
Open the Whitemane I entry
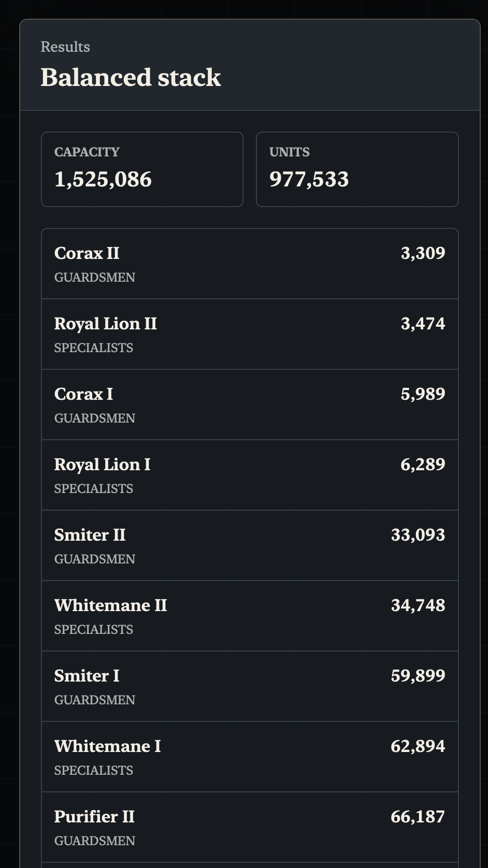click(250, 757)
